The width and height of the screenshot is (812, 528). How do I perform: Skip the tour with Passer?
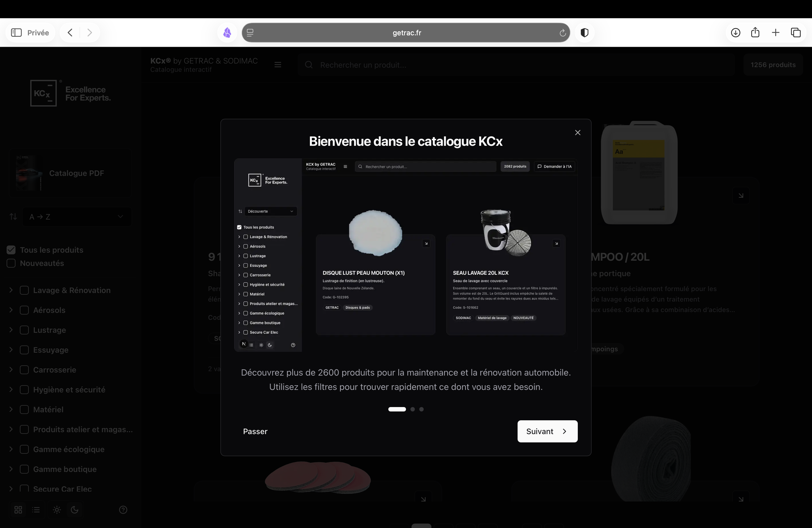[255, 431]
